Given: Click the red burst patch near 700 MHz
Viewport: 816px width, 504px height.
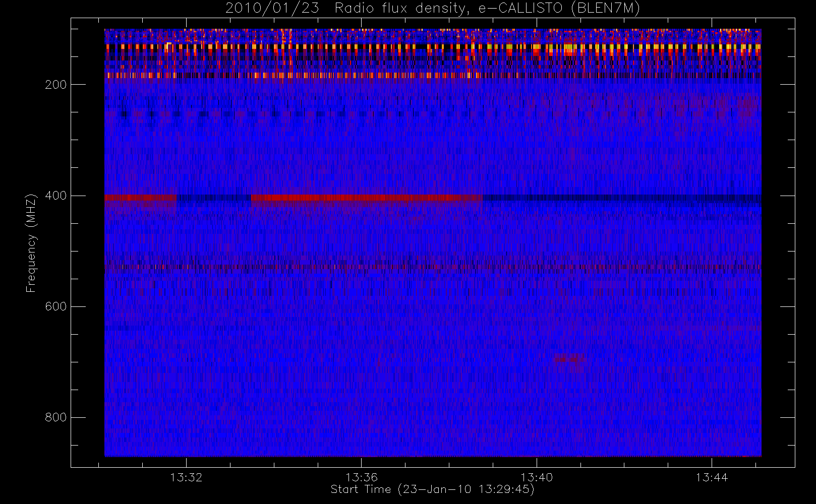Looking at the screenshot, I should [570, 359].
